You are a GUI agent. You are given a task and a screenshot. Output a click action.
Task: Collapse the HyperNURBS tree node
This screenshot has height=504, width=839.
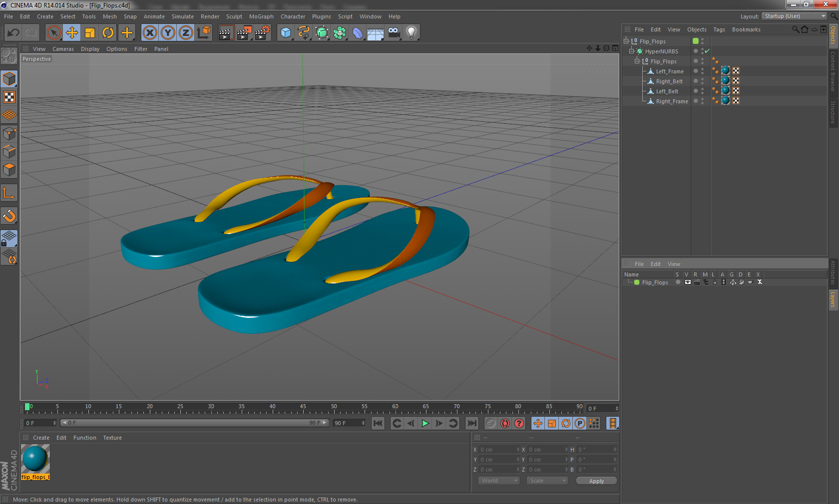click(x=631, y=51)
